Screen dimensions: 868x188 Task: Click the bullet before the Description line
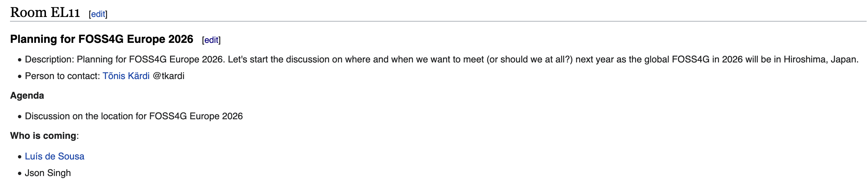[20, 60]
